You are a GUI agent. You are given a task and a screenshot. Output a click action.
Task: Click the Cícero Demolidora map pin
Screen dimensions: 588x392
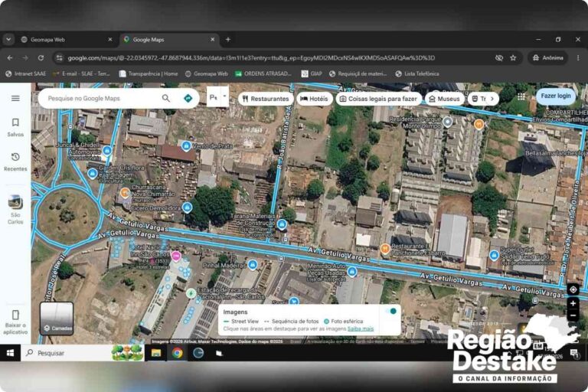click(187, 207)
